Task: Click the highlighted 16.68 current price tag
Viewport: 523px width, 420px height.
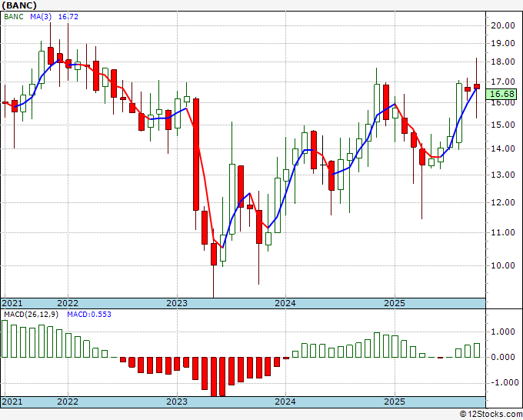Action: pyautogui.click(x=501, y=94)
